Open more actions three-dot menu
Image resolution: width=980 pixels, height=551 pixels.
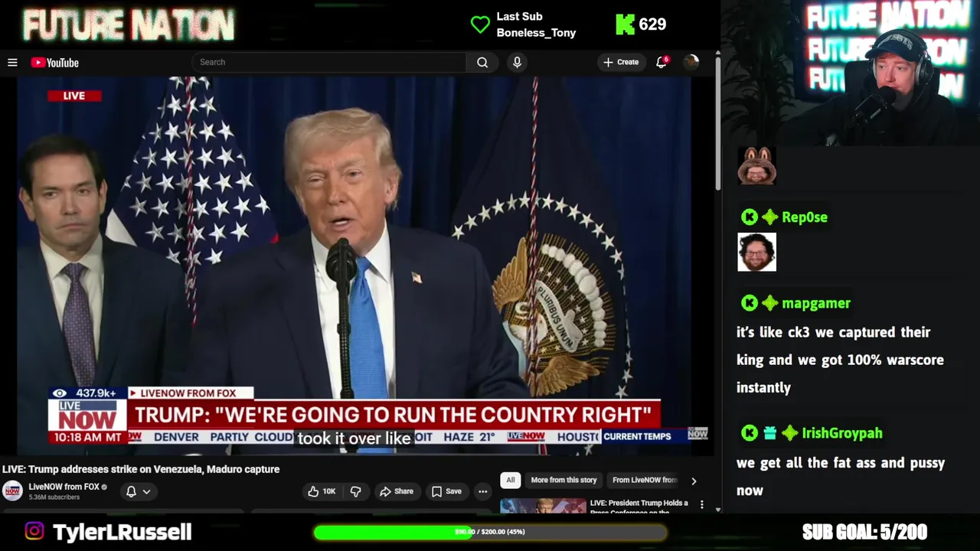click(x=483, y=491)
